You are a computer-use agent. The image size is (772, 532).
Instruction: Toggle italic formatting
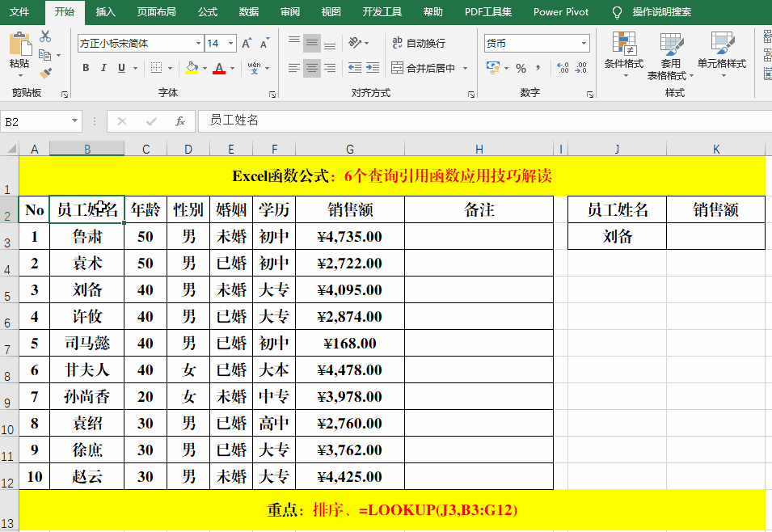103,68
